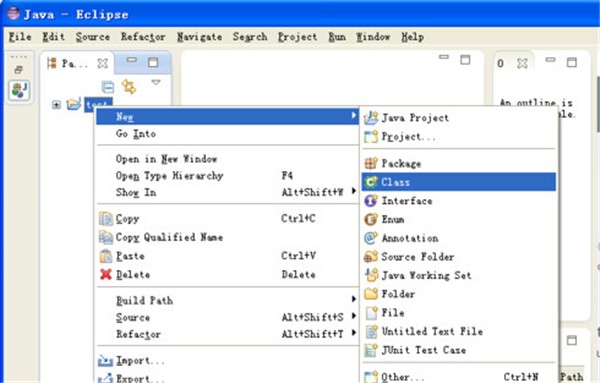Expand the test project tree node

[56, 104]
